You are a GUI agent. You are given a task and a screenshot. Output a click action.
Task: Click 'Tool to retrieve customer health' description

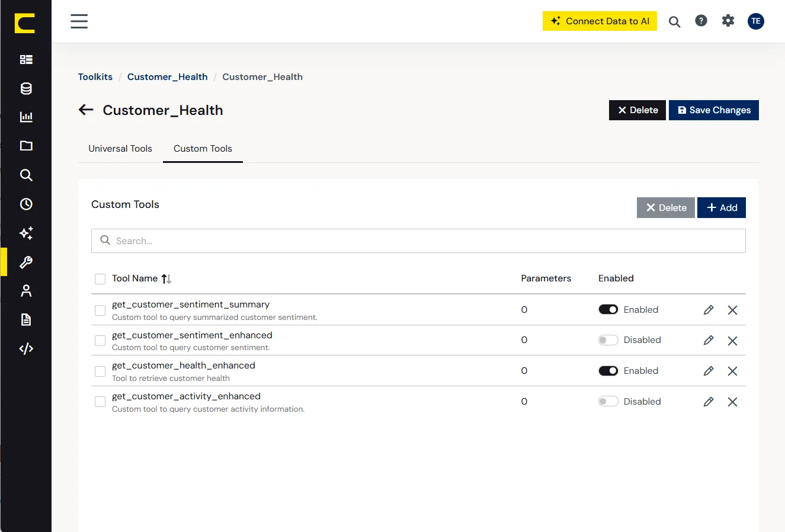pos(171,379)
